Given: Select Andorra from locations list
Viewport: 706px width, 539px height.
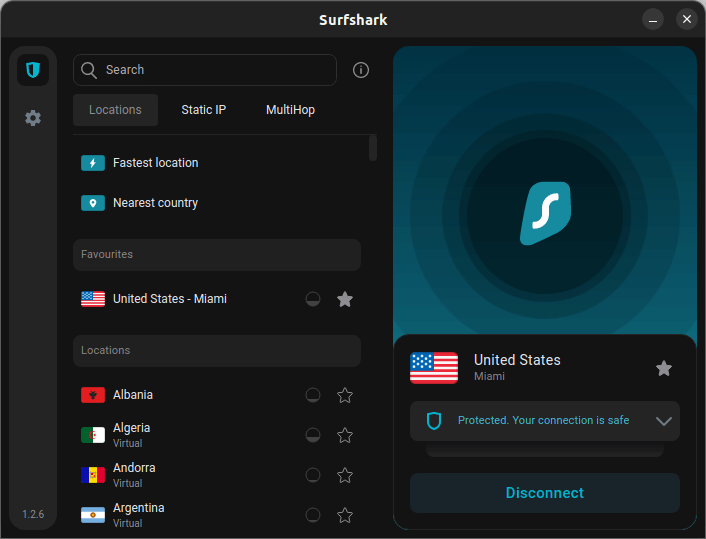Looking at the screenshot, I should click(217, 475).
